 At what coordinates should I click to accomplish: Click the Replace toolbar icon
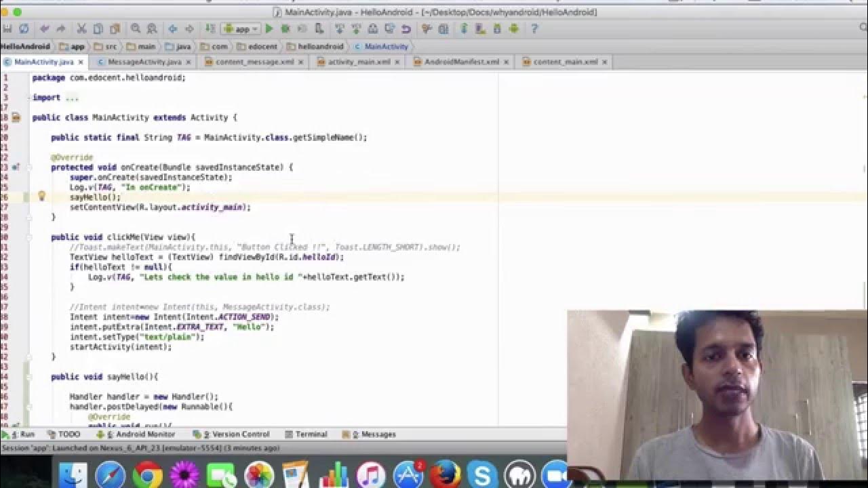tap(152, 29)
